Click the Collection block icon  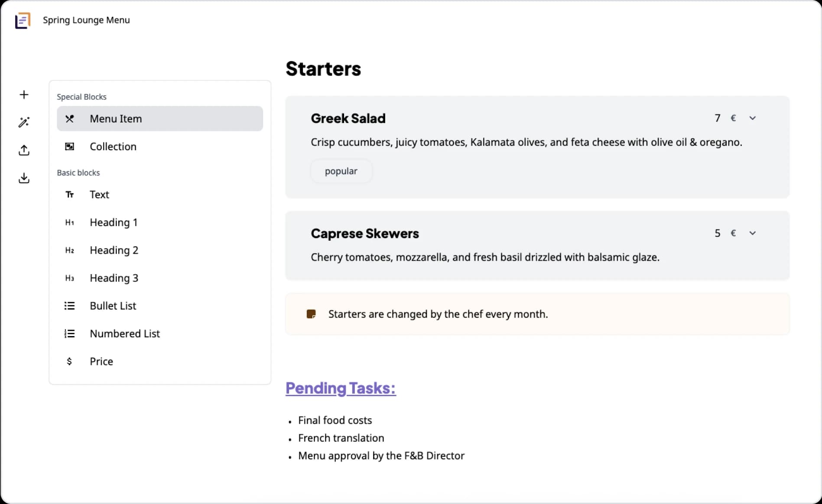point(69,147)
